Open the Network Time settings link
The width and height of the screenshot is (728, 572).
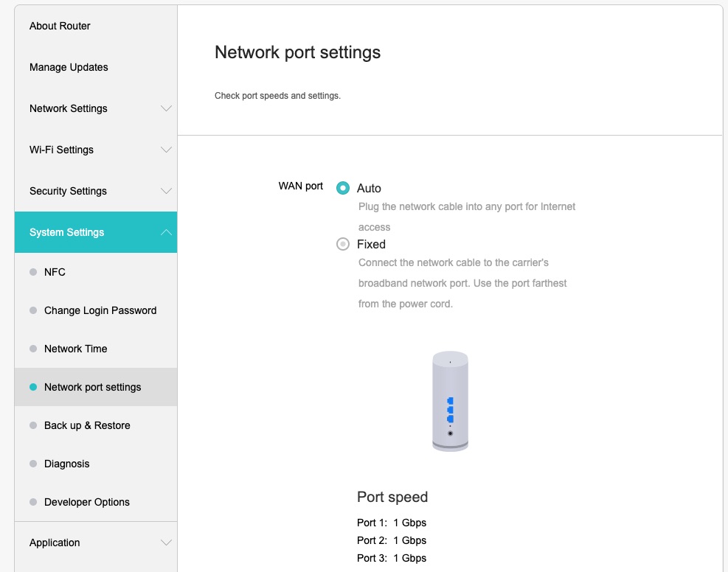pos(76,349)
